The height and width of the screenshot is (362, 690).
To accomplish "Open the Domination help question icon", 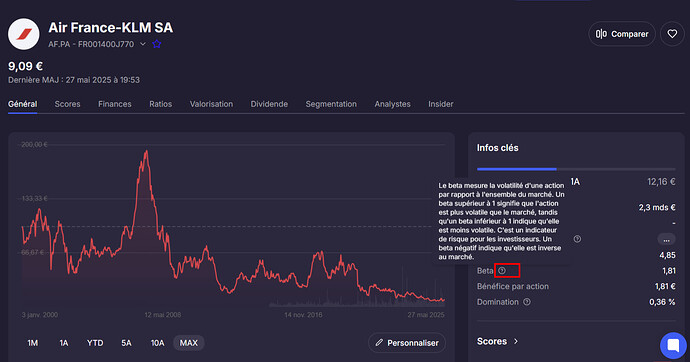I will [527, 302].
